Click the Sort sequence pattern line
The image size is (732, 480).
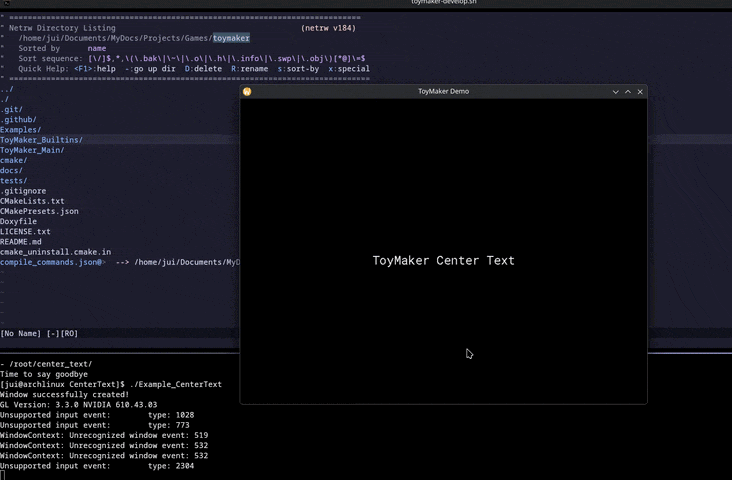[x=191, y=59]
